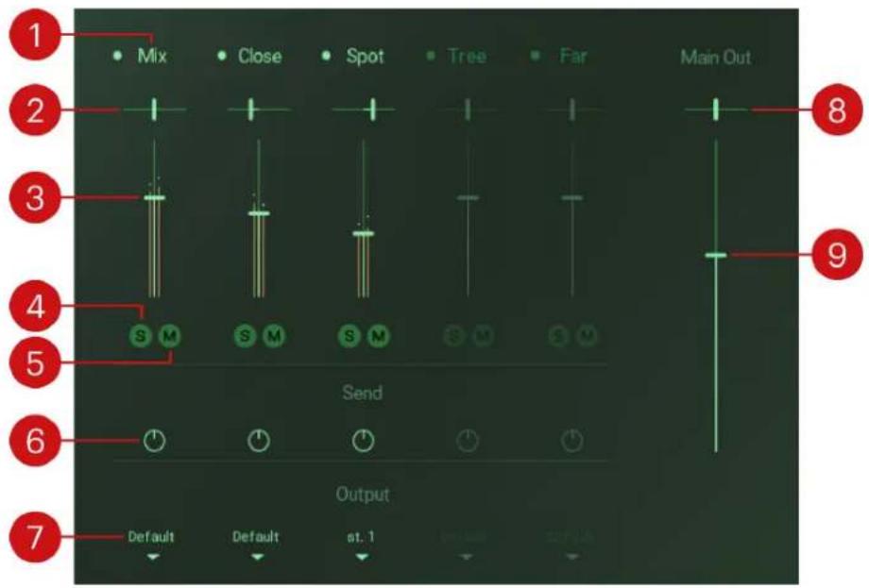Screen dimensions: 869x588
Task: Click the Far channel label
Action: tap(573, 56)
